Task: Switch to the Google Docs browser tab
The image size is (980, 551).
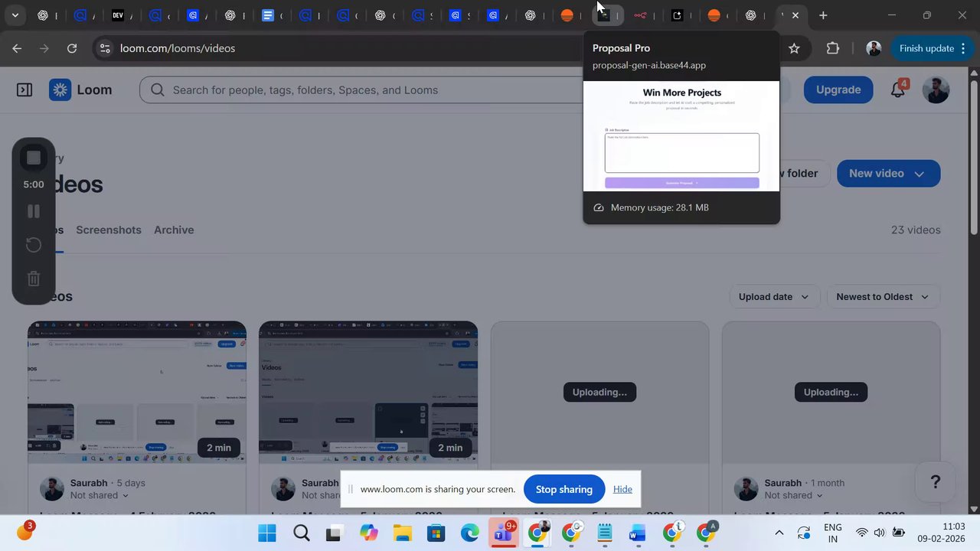Action: click(267, 15)
